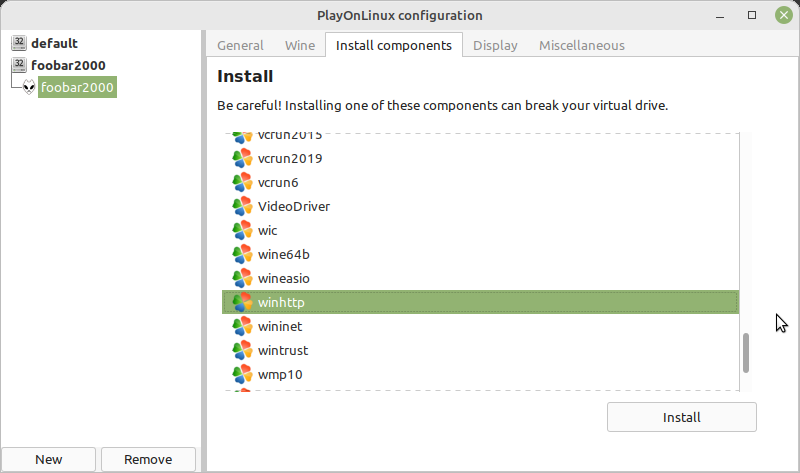Click the vcrun2019 component icon
Viewport: 800px width, 473px height.
242,158
